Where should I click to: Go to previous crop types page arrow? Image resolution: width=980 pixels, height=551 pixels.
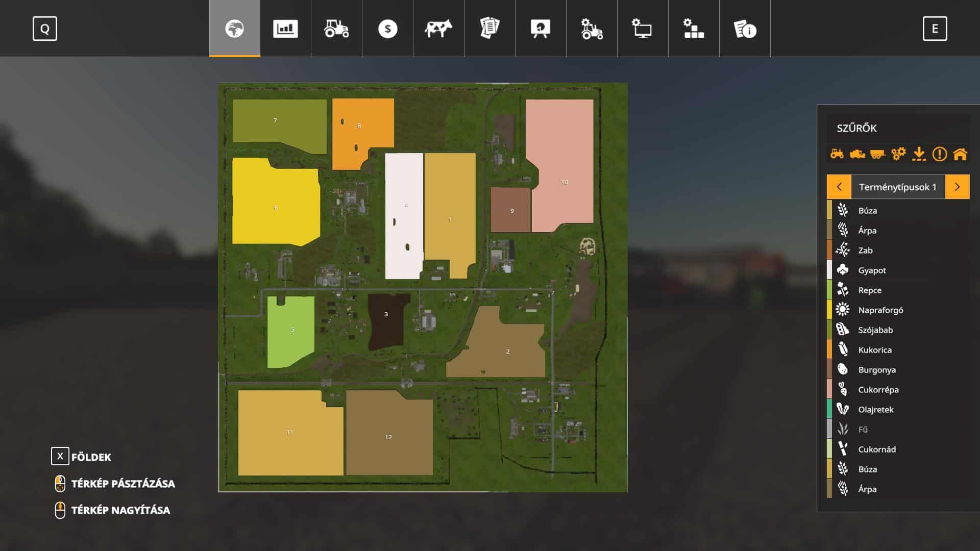839,187
